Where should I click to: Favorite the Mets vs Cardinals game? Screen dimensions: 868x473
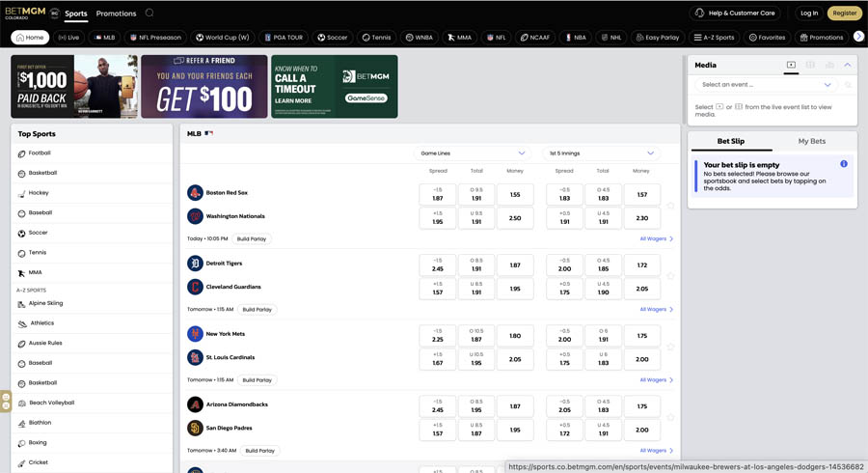[670, 347]
